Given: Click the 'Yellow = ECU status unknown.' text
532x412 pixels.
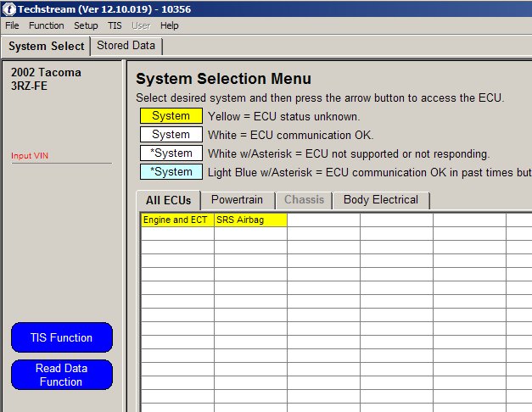Looking at the screenshot, I should (283, 116).
